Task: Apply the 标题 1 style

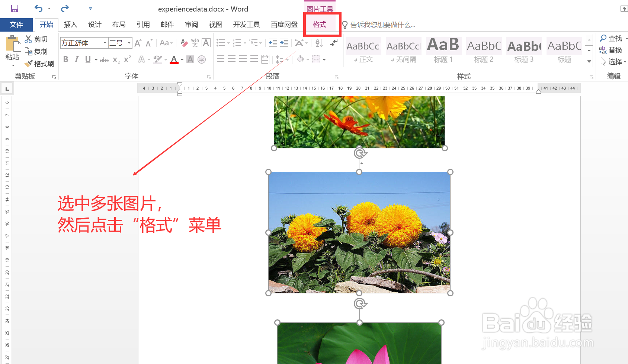Action: coord(443,49)
